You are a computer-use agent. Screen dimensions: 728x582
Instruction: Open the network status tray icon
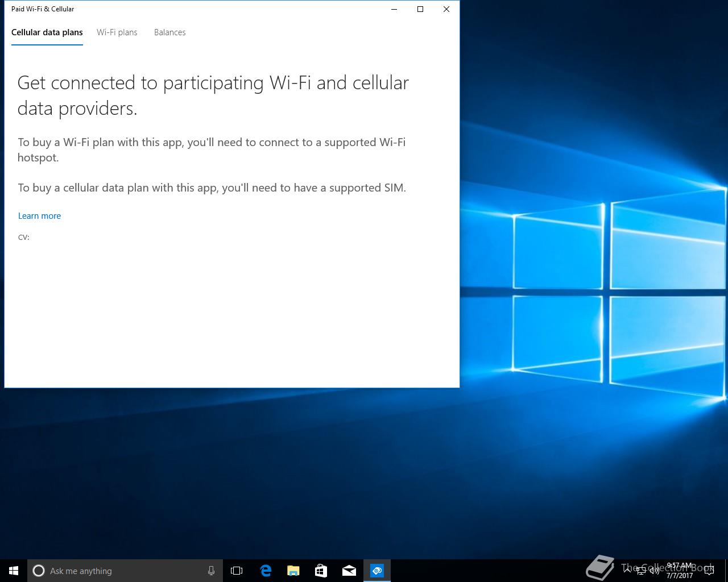[641, 571]
